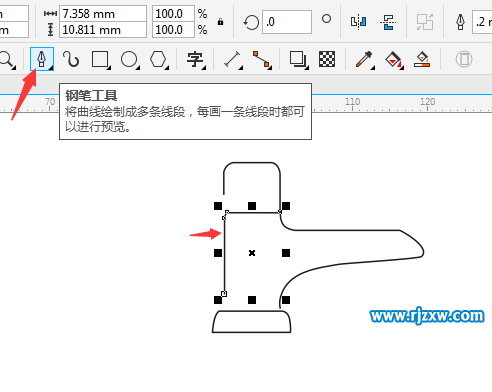
Task: Click the rotation angle field showing .0
Action: [287, 22]
